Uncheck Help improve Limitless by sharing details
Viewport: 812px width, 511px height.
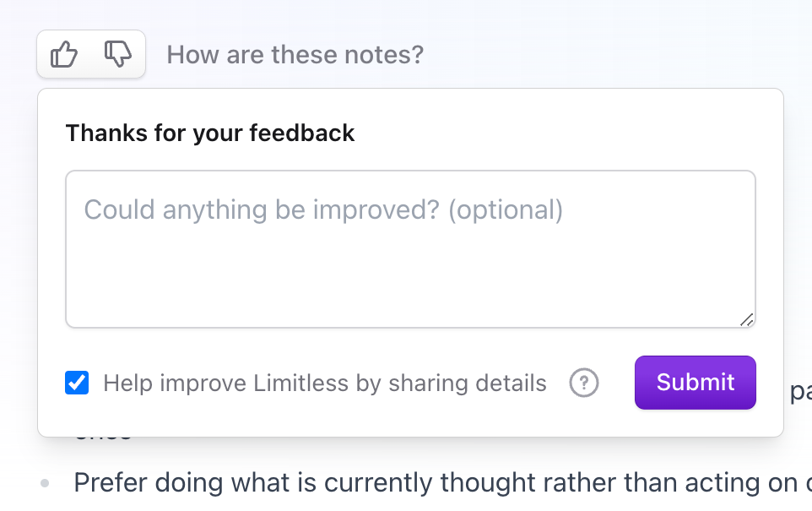coord(77,383)
